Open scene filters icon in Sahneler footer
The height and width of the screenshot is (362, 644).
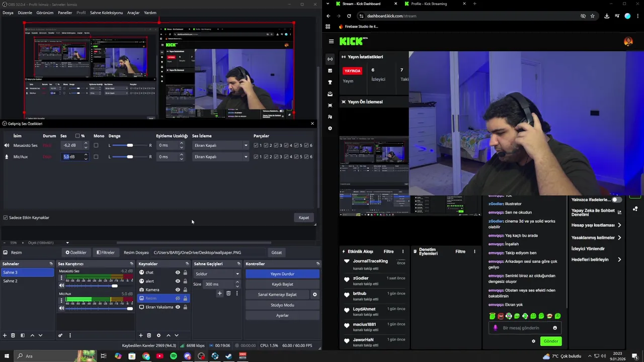(x=22, y=335)
